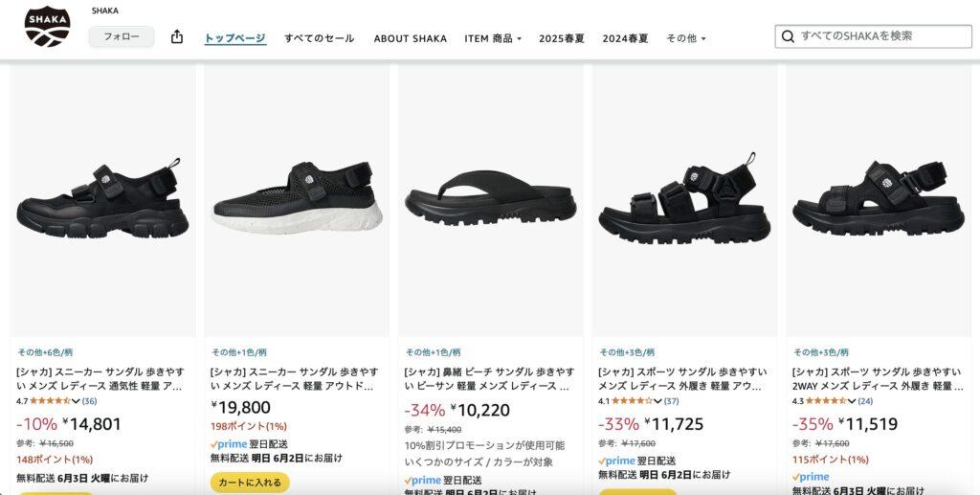Viewport: 980px width, 495px height.
Task: Expand the ITEM 商品 dropdown menu
Action: pyautogui.click(x=493, y=38)
